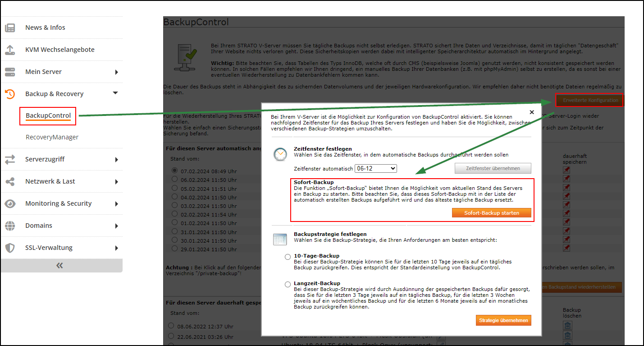The height and width of the screenshot is (346, 644).
Task: Click the Monitoring & Security eye icon
Action: 10,204
